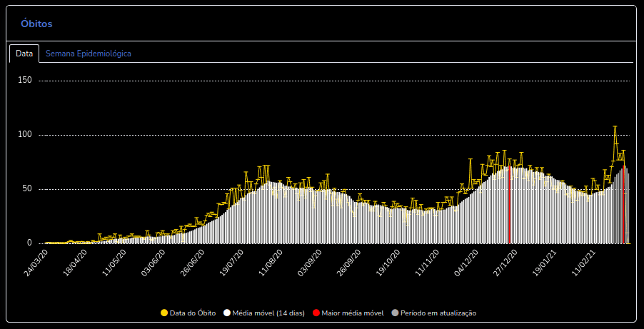Image resolution: width=644 pixels, height=329 pixels.
Task: Click the Óbitos panel title
Action: click(x=36, y=24)
